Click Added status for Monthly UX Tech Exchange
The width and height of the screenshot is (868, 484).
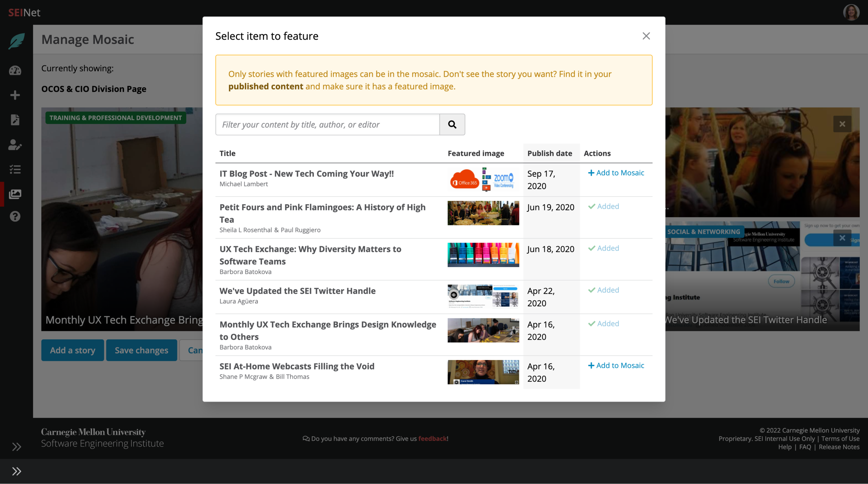pos(603,324)
